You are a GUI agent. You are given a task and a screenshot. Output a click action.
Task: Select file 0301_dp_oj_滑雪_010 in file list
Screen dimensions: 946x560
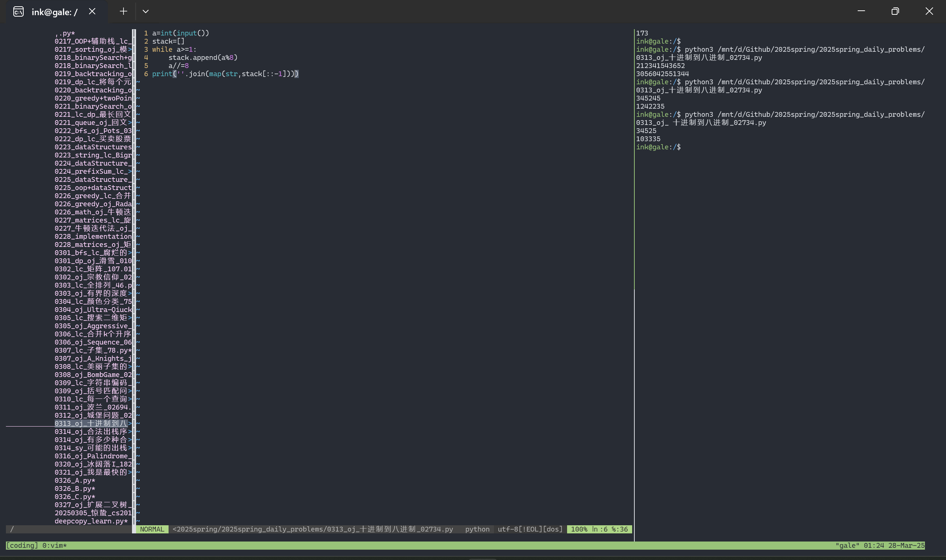pos(93,261)
